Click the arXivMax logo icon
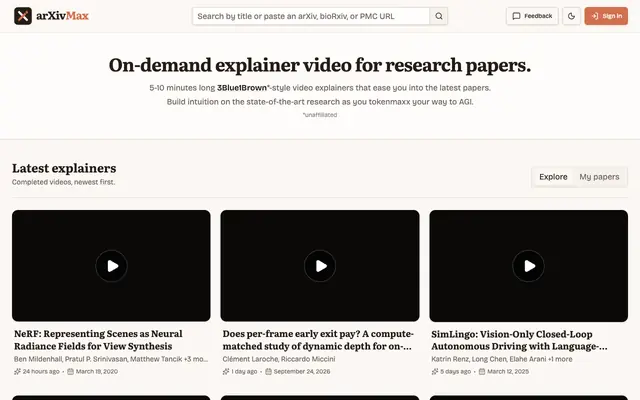The image size is (640, 400). 23,16
